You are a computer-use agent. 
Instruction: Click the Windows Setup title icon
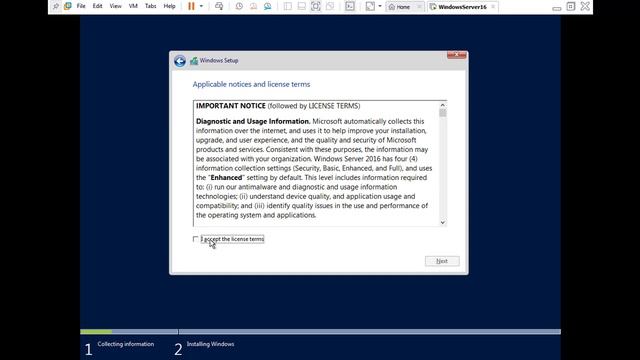(194, 61)
